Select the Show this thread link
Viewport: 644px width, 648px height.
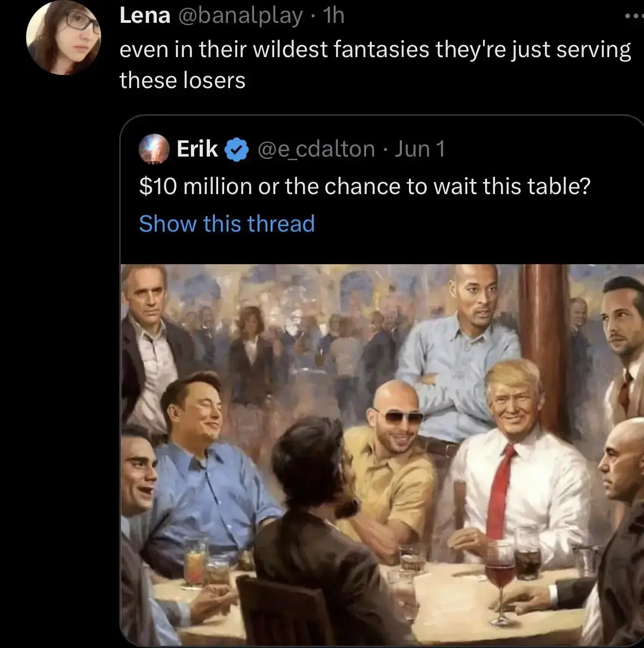(227, 223)
